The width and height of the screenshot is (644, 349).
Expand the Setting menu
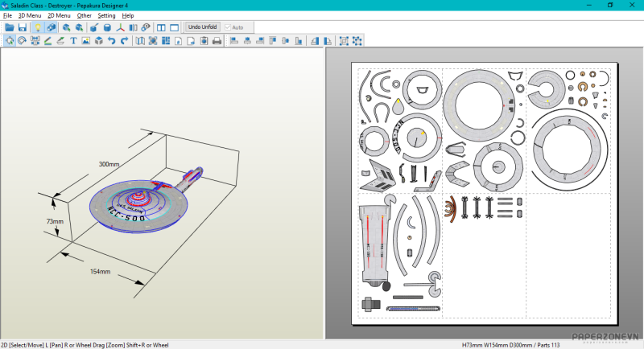click(x=106, y=15)
